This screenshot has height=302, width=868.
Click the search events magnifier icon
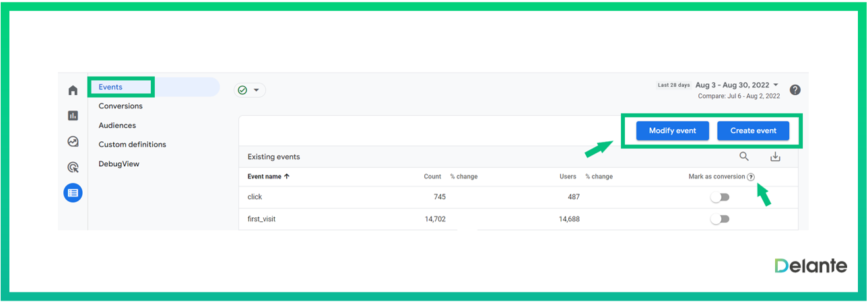pyautogui.click(x=744, y=157)
